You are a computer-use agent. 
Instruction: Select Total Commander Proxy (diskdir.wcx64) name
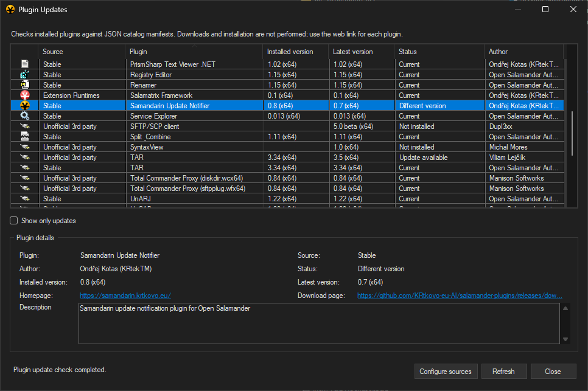[186, 178]
